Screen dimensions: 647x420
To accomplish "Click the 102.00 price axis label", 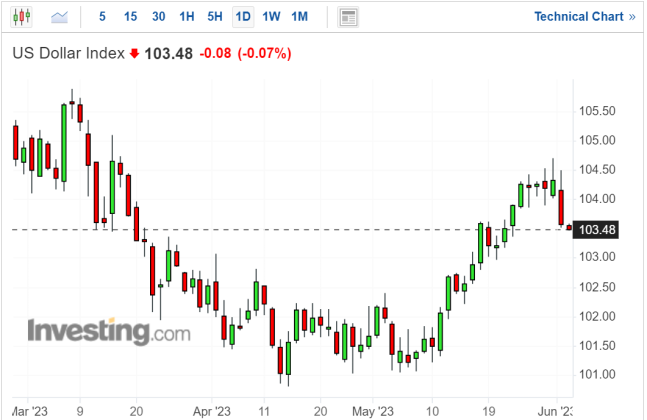I will (597, 316).
